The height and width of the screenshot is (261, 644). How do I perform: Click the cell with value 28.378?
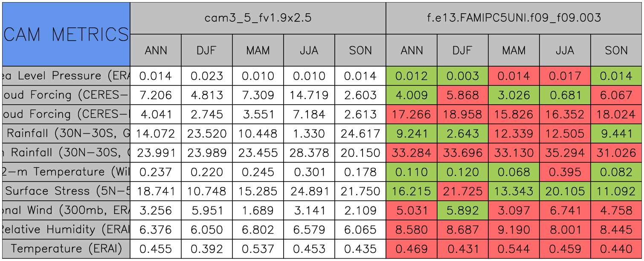click(309, 153)
